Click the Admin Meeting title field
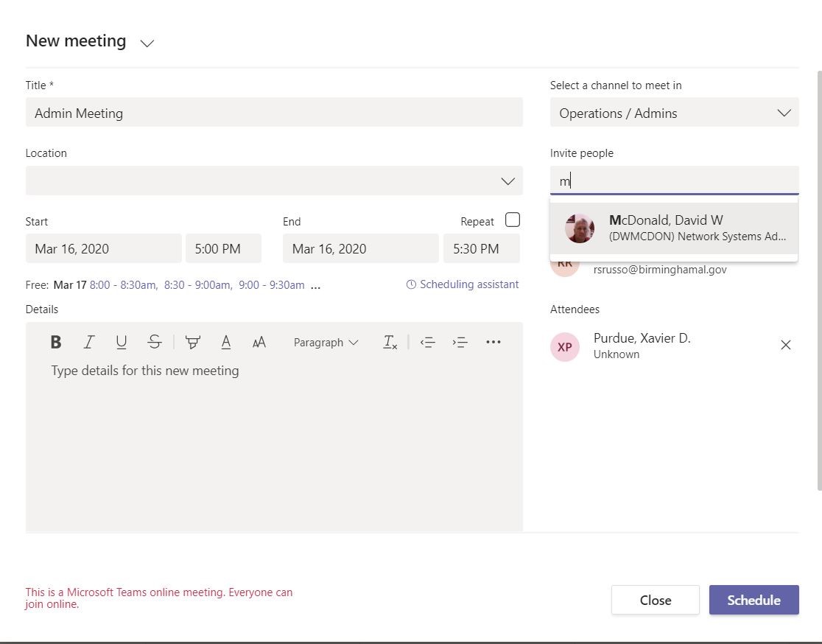The width and height of the screenshot is (822, 644). tap(274, 112)
